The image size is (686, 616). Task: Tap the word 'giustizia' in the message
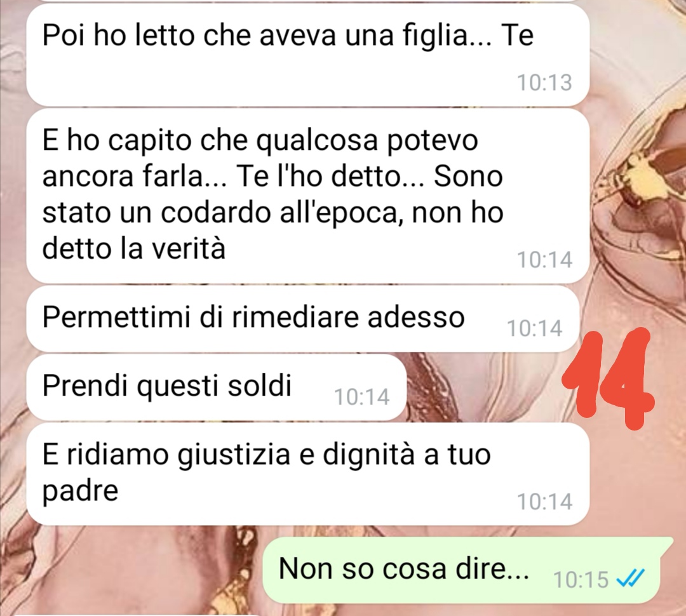click(234, 455)
